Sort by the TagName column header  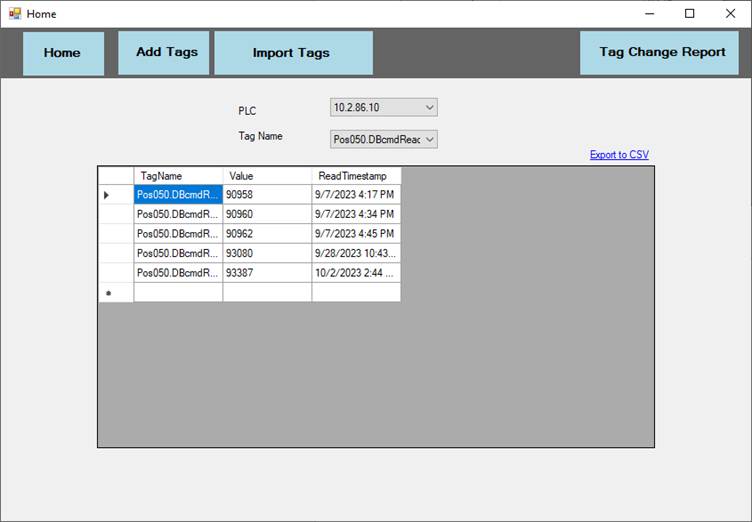[x=178, y=176]
